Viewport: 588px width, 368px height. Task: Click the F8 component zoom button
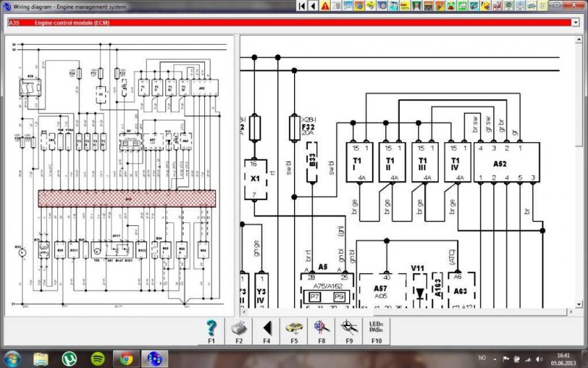321,328
